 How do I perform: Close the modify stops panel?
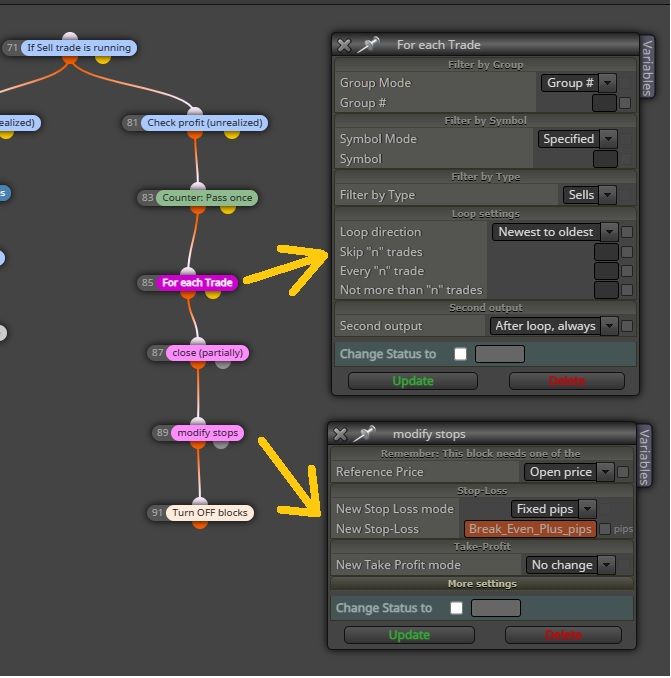click(x=340, y=434)
